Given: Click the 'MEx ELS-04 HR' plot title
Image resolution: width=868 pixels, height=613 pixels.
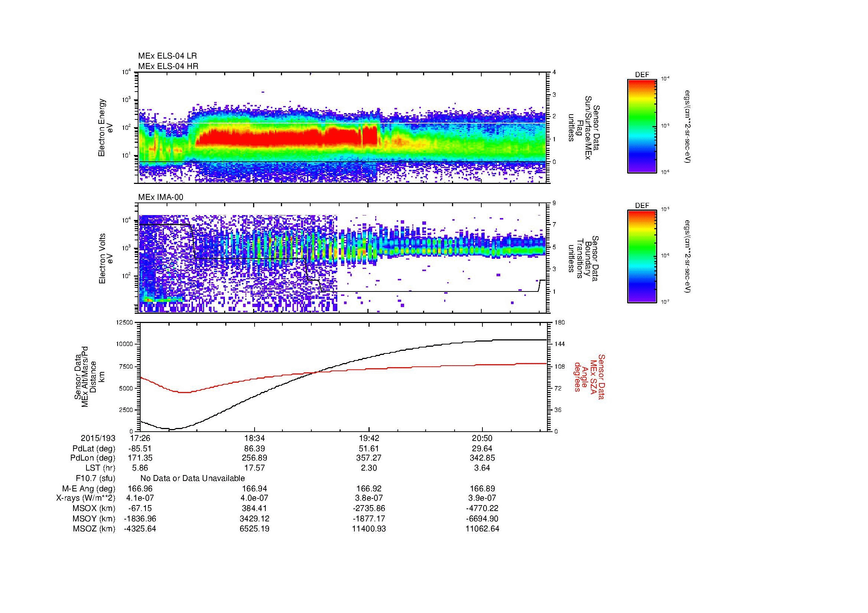Looking at the screenshot, I should [x=168, y=66].
